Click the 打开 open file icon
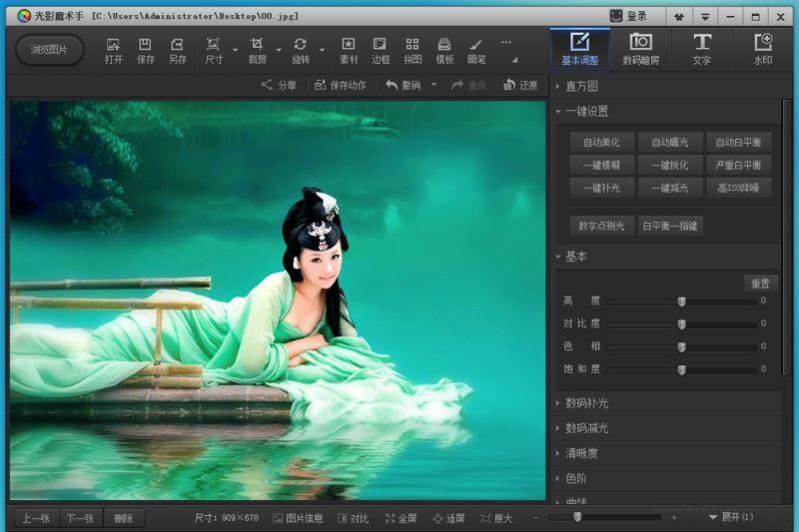Screen dimensions: 799x532 [113, 50]
